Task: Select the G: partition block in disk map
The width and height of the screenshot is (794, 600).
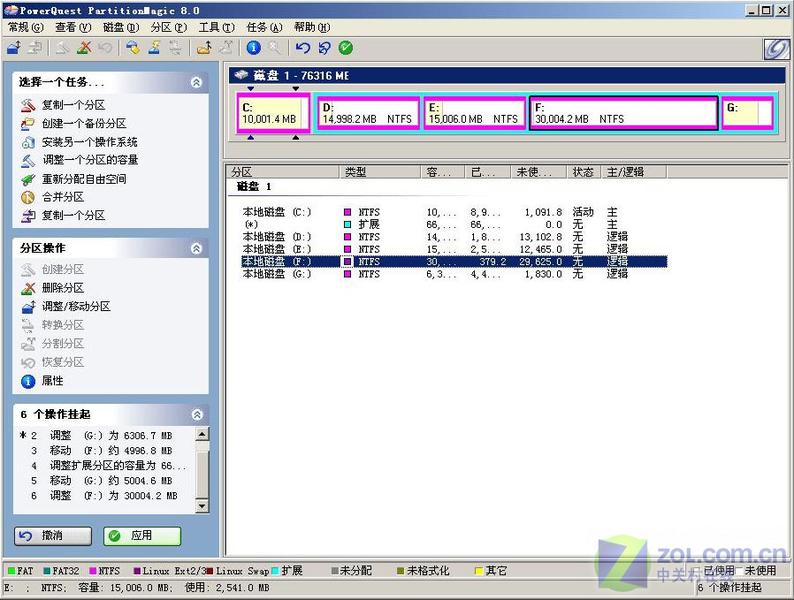Action: [747, 113]
